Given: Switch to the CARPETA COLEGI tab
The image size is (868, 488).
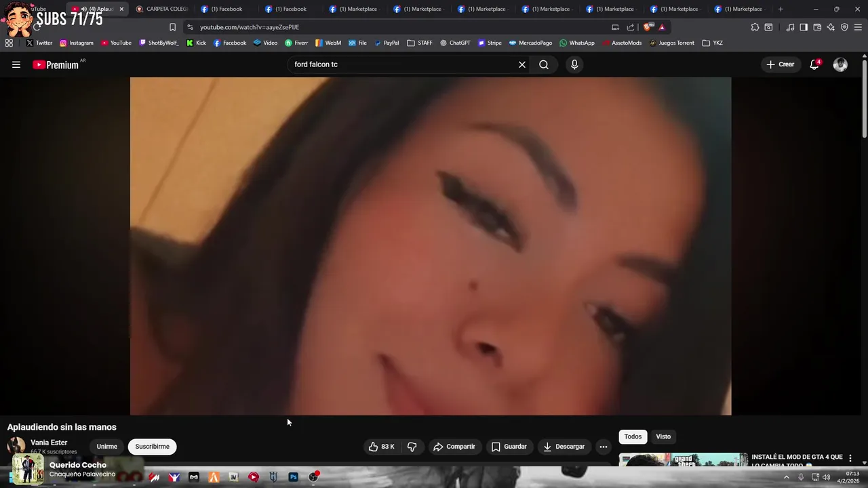Looking at the screenshot, I should click(161, 9).
